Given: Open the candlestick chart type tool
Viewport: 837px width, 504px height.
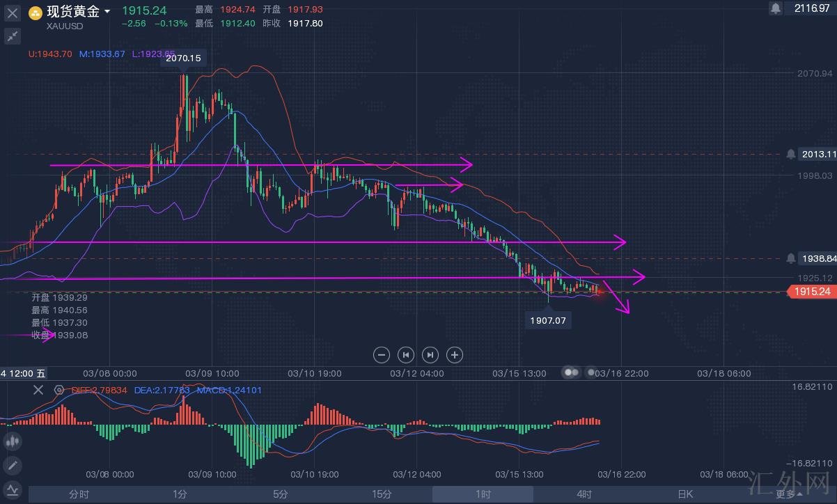Looking at the screenshot, I should coord(12,441).
